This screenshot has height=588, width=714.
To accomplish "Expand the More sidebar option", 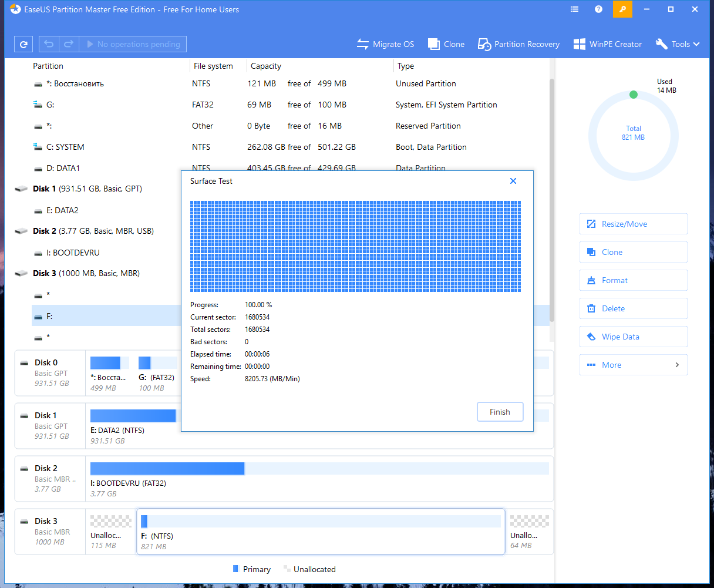I will pyautogui.click(x=633, y=365).
